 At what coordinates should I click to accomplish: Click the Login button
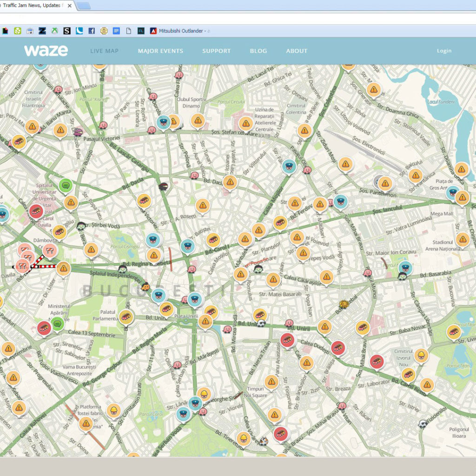[x=444, y=51]
